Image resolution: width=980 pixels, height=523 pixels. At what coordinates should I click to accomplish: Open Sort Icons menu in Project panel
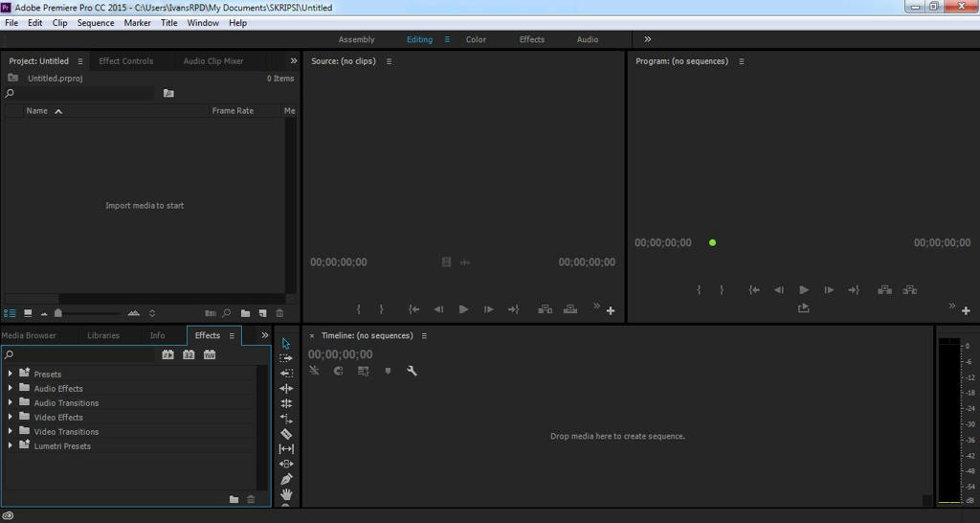152,313
